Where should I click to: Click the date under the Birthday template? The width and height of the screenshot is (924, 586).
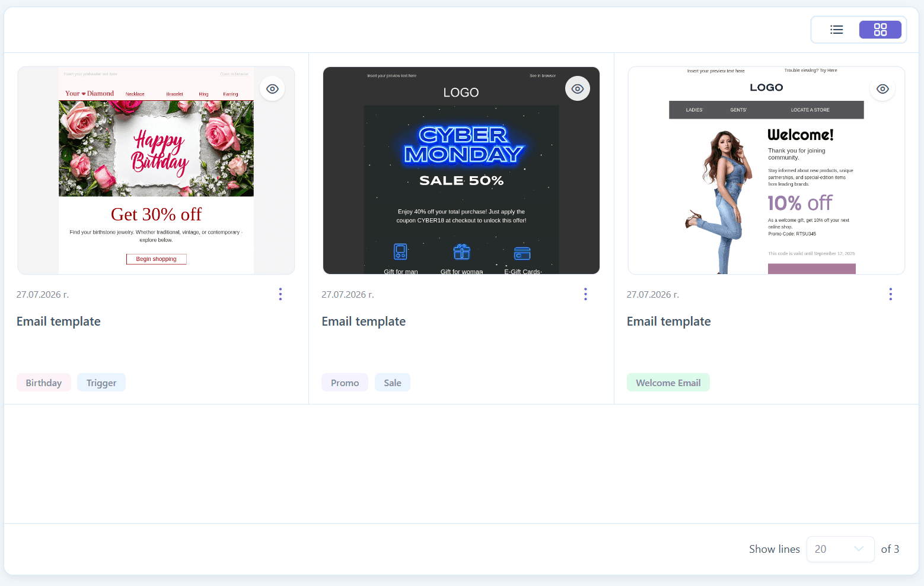click(43, 295)
